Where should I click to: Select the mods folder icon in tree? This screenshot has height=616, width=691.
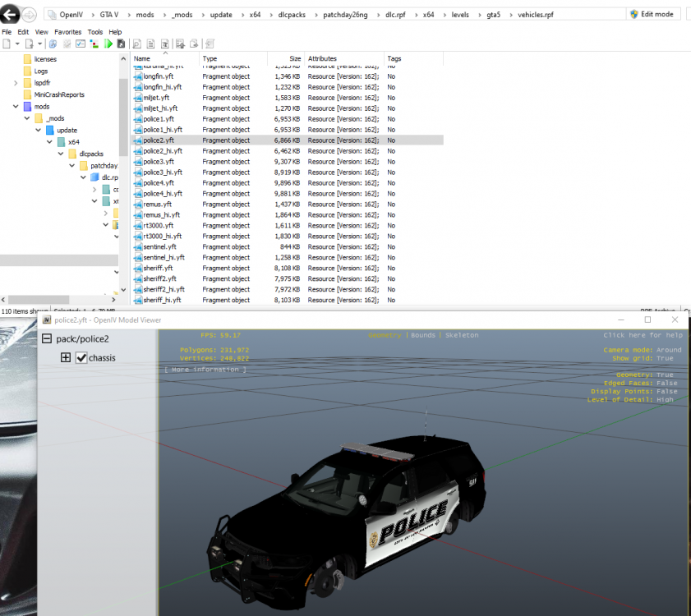(x=28, y=107)
